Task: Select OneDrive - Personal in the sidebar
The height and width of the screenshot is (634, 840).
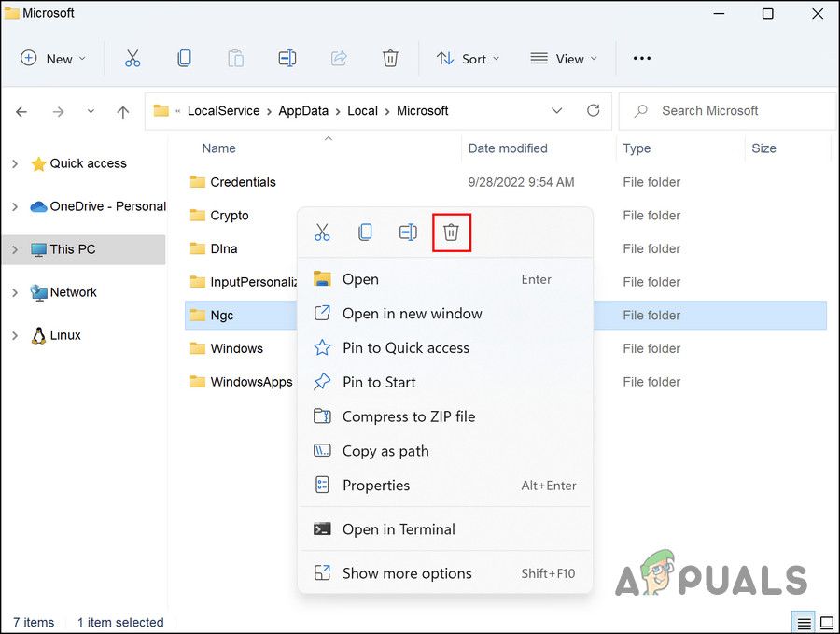Action: 107,206
